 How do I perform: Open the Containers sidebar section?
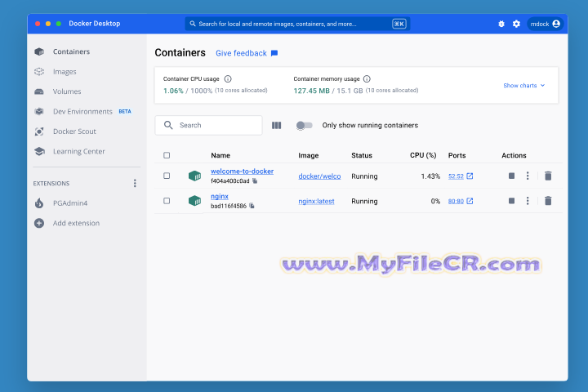coord(71,51)
